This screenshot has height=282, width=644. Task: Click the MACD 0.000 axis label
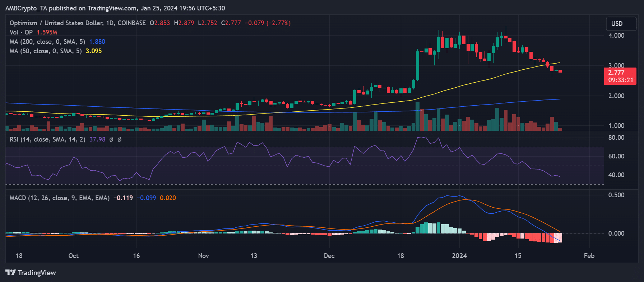point(616,234)
